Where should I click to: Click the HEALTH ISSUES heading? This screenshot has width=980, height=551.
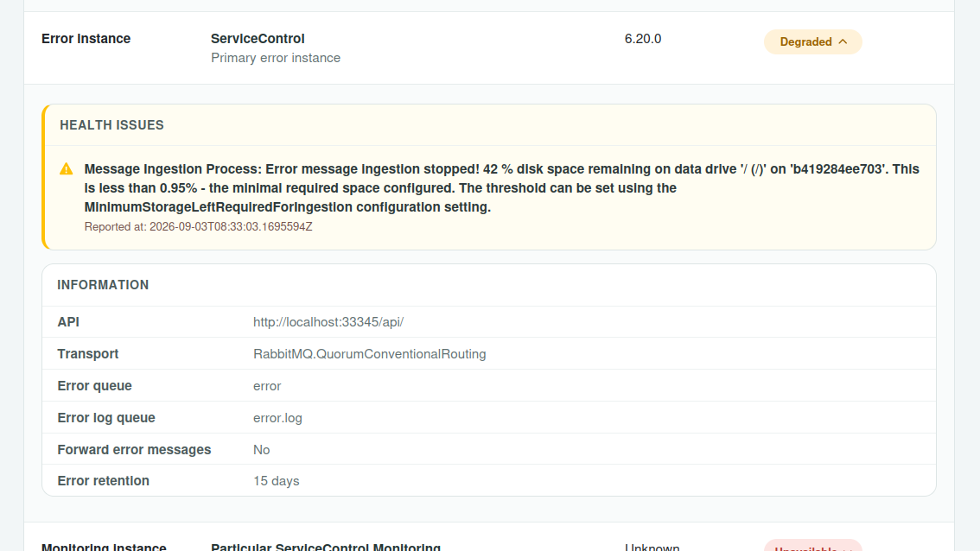(111, 125)
